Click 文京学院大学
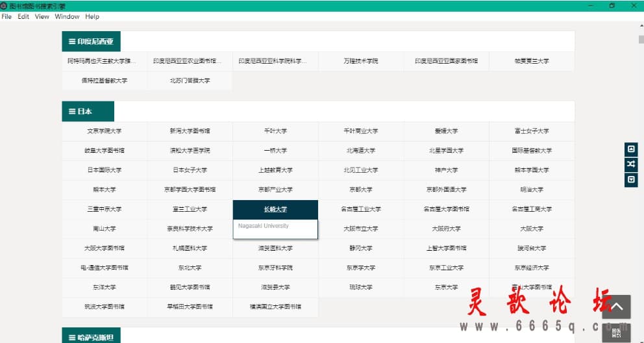The width and height of the screenshot is (644, 343). coord(105,131)
